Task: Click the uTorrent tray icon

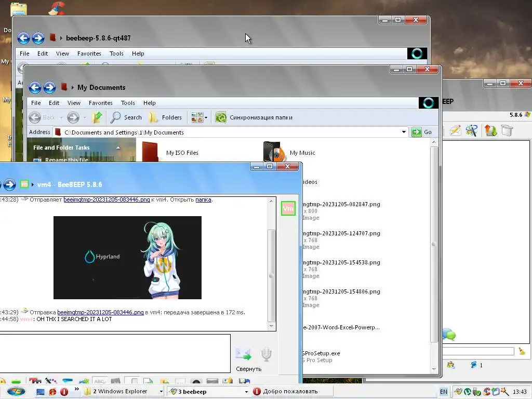Action: coord(467,392)
